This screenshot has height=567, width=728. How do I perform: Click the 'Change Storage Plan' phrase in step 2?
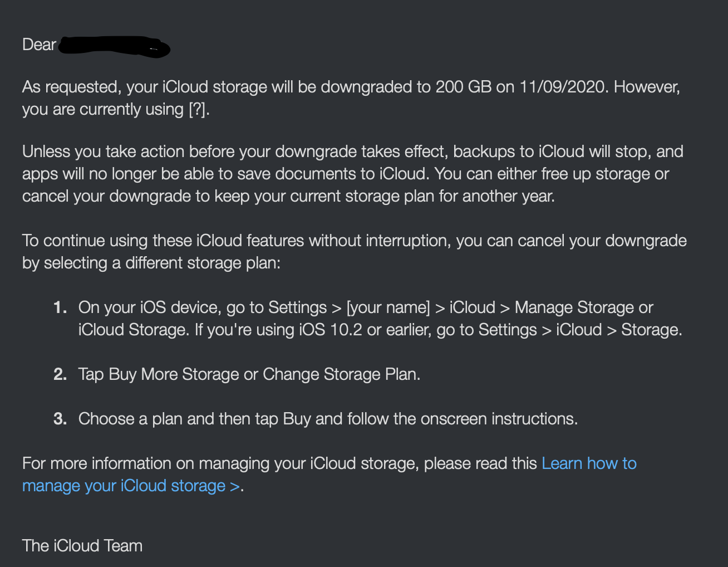click(x=341, y=374)
